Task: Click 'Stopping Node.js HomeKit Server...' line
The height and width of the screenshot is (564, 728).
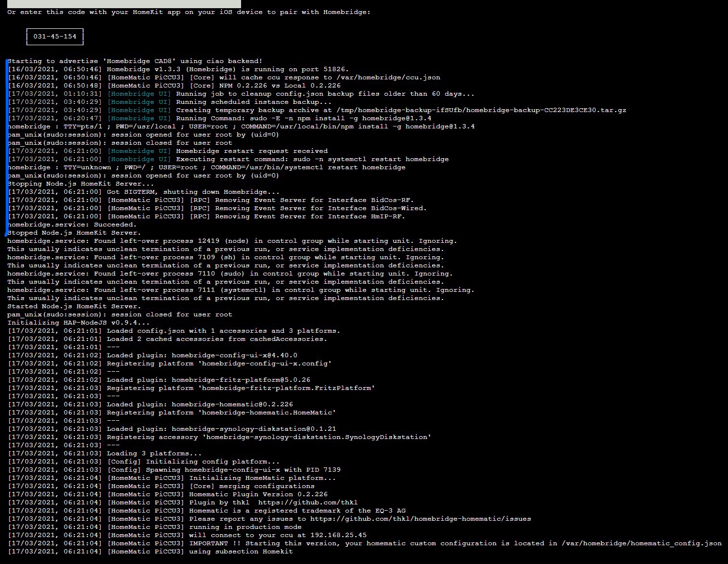Action: [81, 184]
